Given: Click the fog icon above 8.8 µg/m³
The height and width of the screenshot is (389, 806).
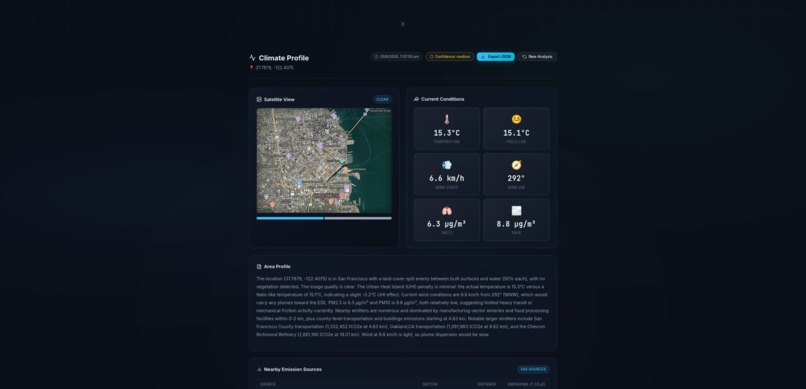Looking at the screenshot, I should coord(516,211).
